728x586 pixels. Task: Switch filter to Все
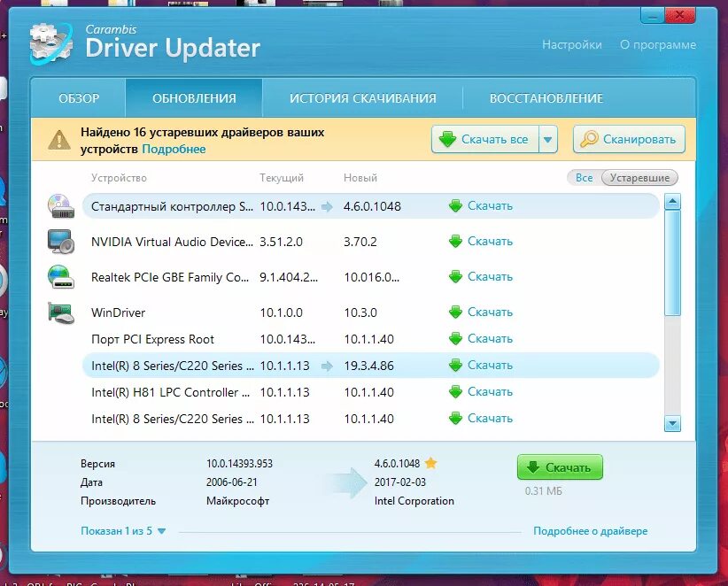(584, 178)
